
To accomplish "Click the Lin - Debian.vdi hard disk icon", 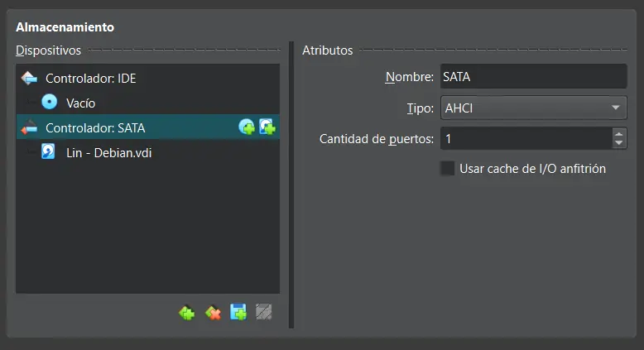I will point(48,151).
